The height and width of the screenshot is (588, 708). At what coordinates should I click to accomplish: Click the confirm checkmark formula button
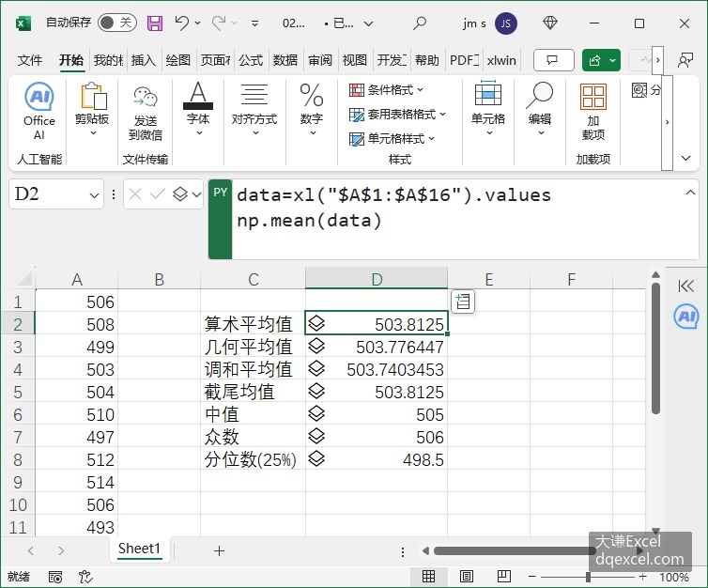coord(157,194)
